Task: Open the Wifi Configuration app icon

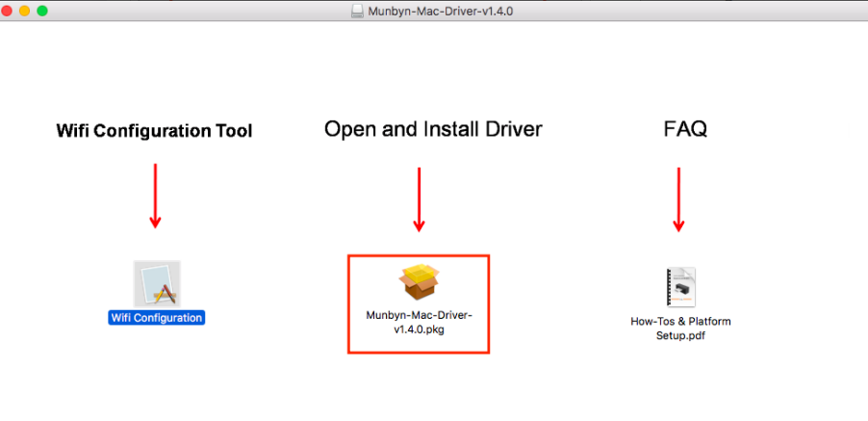Action: (157, 283)
